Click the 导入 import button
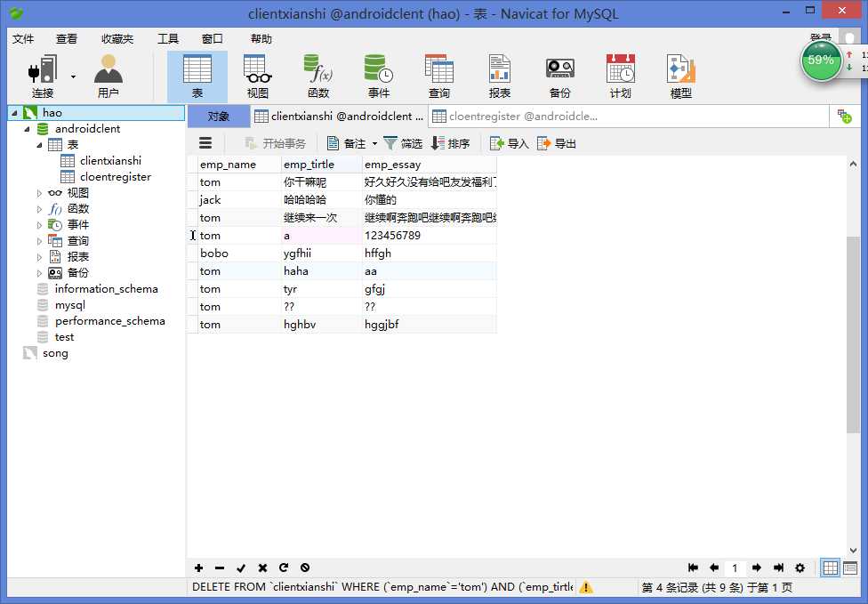Screen dimensions: 868x604 pyautogui.click(x=510, y=144)
